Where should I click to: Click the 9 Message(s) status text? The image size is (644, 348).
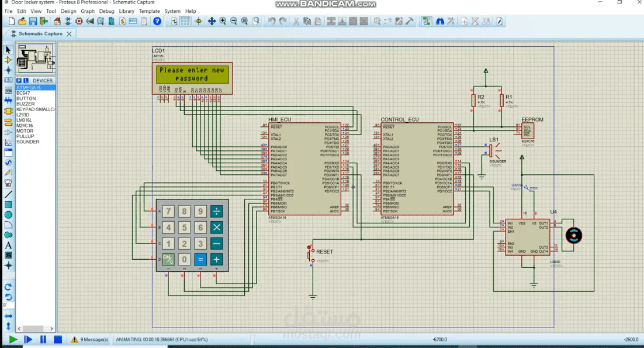click(95, 339)
